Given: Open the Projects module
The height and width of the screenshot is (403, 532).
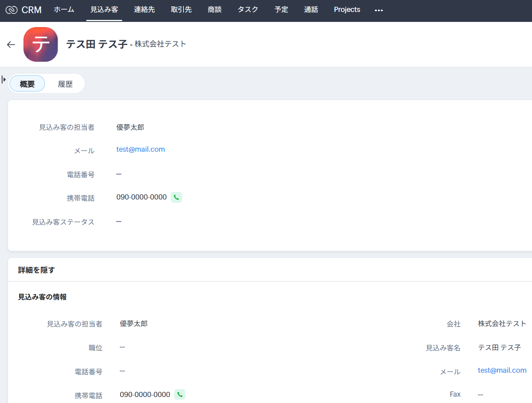Looking at the screenshot, I should [347, 10].
